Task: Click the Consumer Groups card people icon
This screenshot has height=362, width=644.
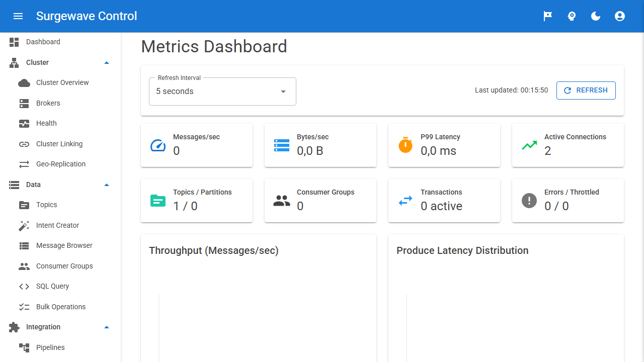Action: coord(282,201)
